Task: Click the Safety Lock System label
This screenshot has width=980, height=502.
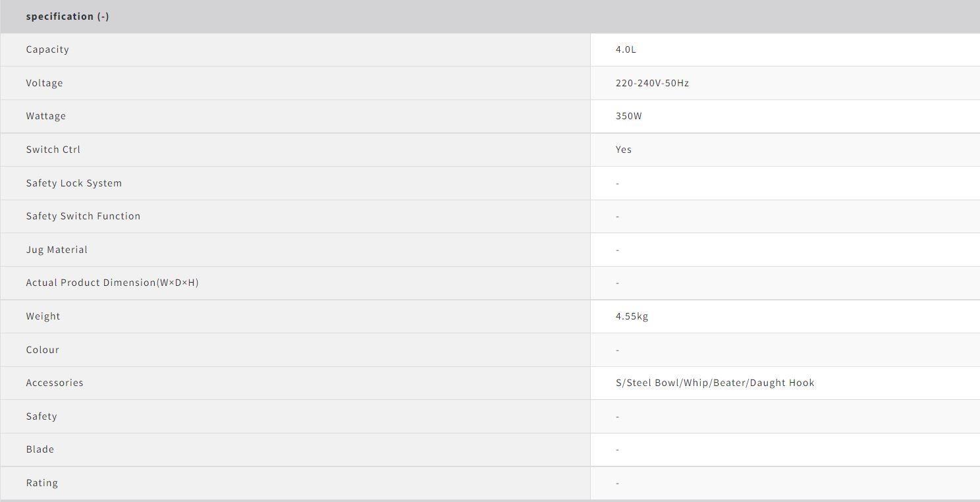Action: [74, 183]
